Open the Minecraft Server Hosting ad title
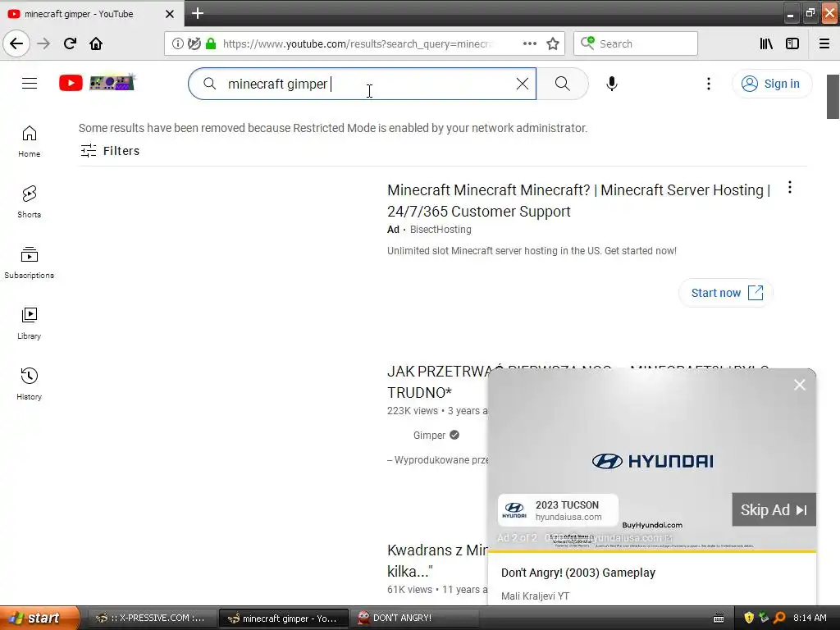Image resolution: width=840 pixels, height=630 pixels. [x=579, y=200]
